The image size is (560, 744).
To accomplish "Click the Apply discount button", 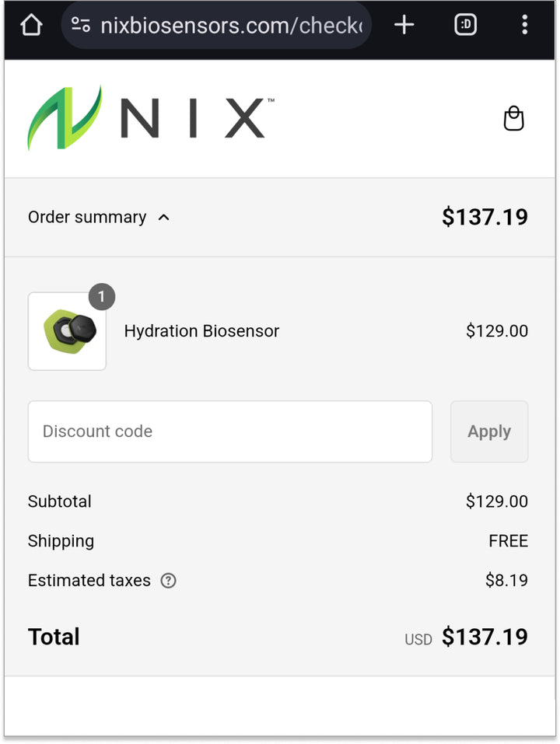I will click(489, 431).
